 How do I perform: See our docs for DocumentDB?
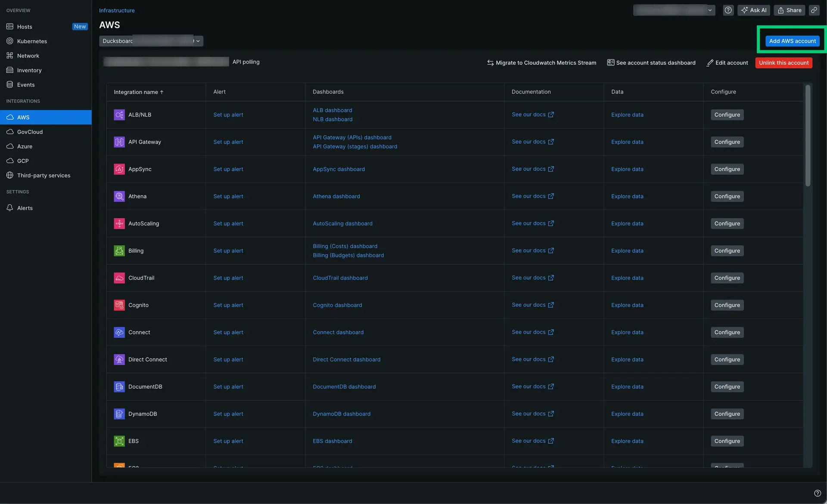click(x=532, y=387)
